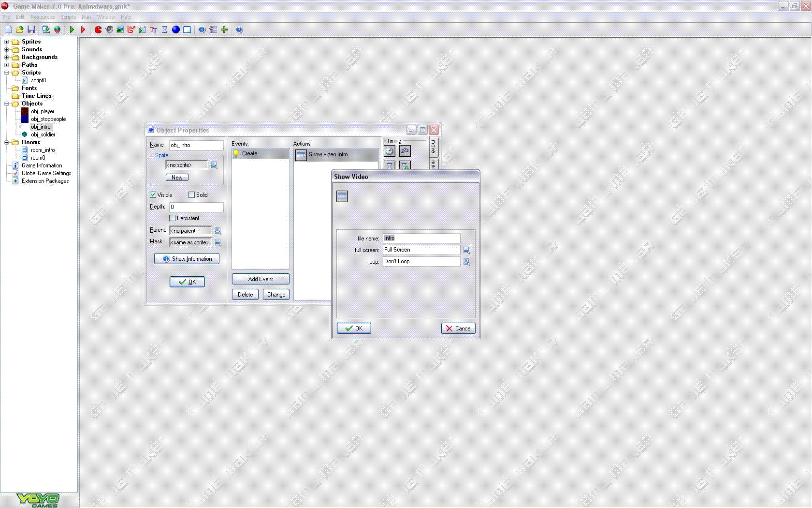Select the Create event in Events list
The height and width of the screenshot is (508, 812).
[261, 154]
